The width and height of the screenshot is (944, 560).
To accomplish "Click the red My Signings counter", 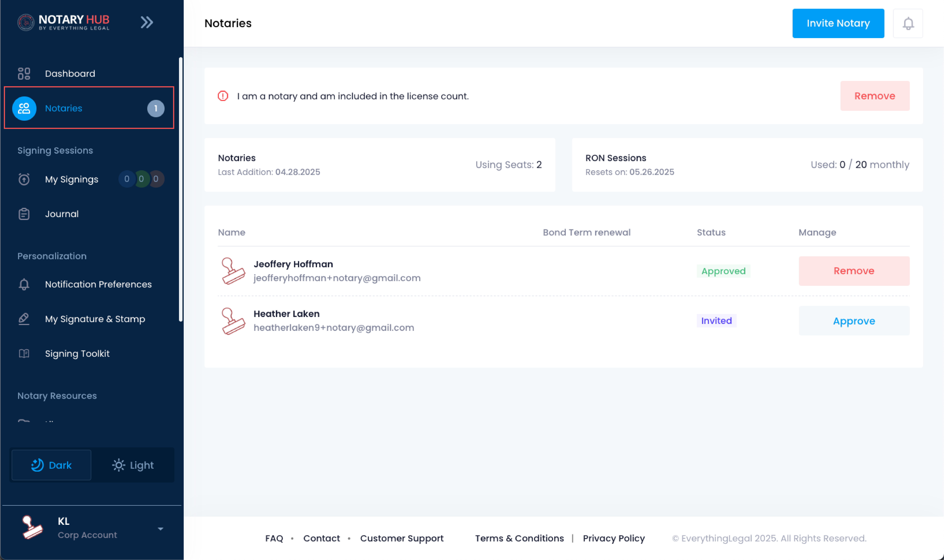I will pyautogui.click(x=156, y=179).
